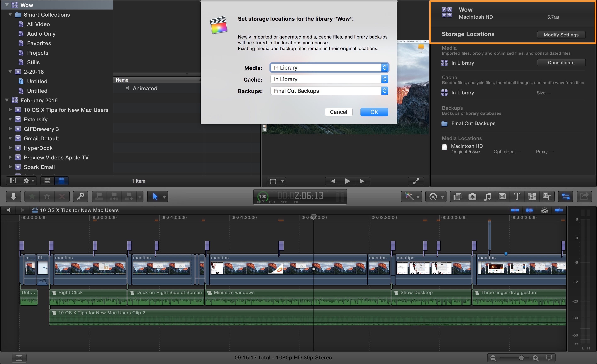Image resolution: width=597 pixels, height=364 pixels.
Task: Click the Share/Export icon
Action: click(584, 196)
